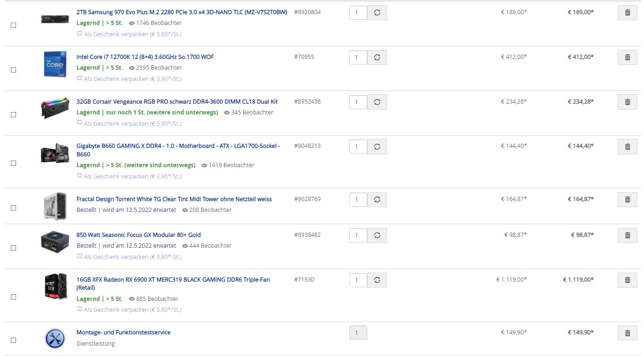Update quantity for Gigabyte B660 motherboard
This screenshot has width=644, height=356.
point(377,147)
